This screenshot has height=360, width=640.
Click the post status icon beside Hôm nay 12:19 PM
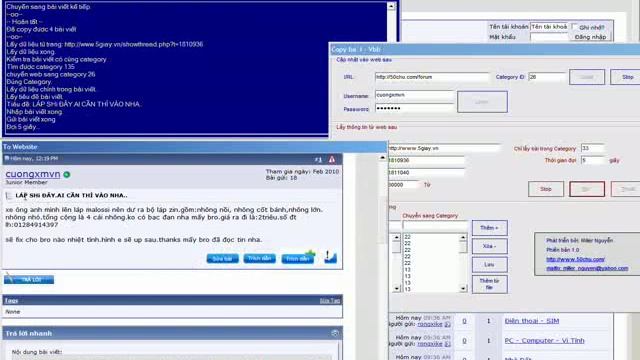point(7,158)
